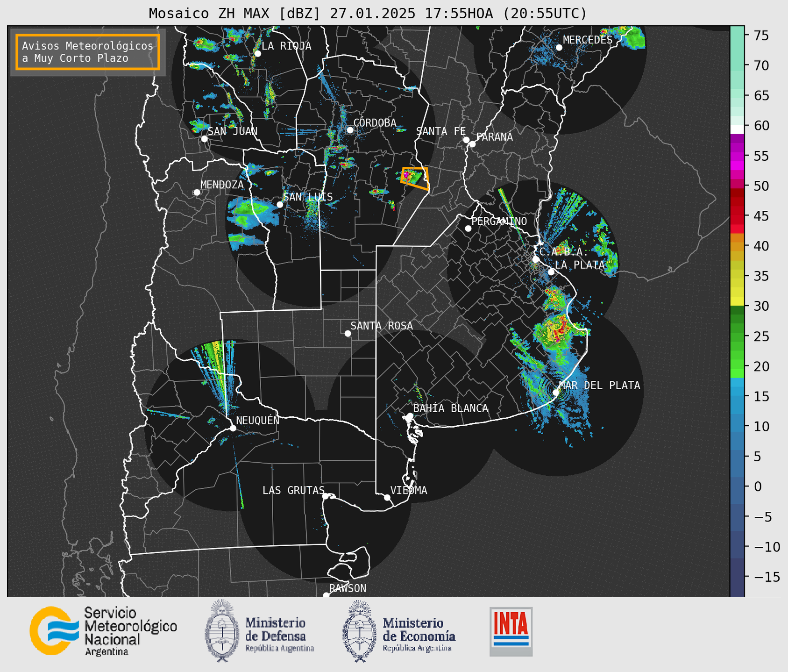Click the SANTA FE city marker dot
Viewport: 788px width, 672px height.
pos(466,140)
